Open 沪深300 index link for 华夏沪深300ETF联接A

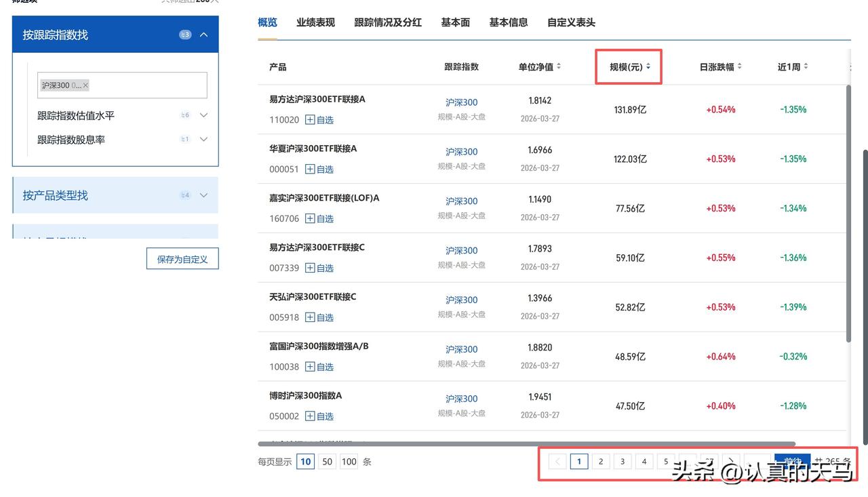[x=462, y=152]
